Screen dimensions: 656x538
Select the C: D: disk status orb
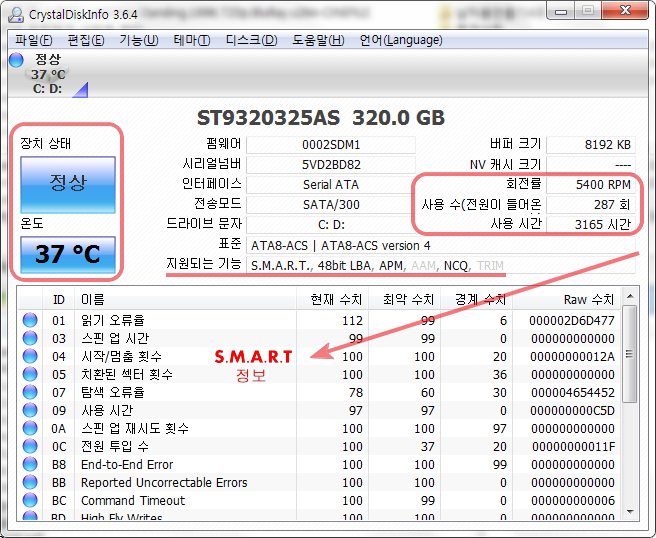[16, 60]
